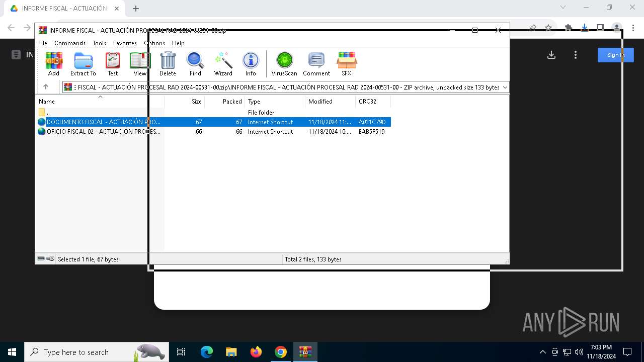Image resolution: width=644 pixels, height=362 pixels.
Task: Sort by the Type column header
Action: [x=275, y=102]
